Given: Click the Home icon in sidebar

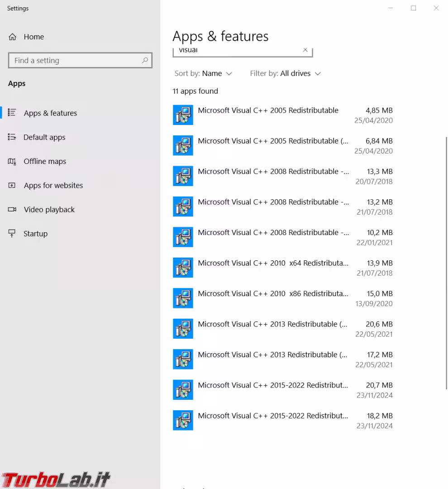Looking at the screenshot, I should pyautogui.click(x=13, y=37).
